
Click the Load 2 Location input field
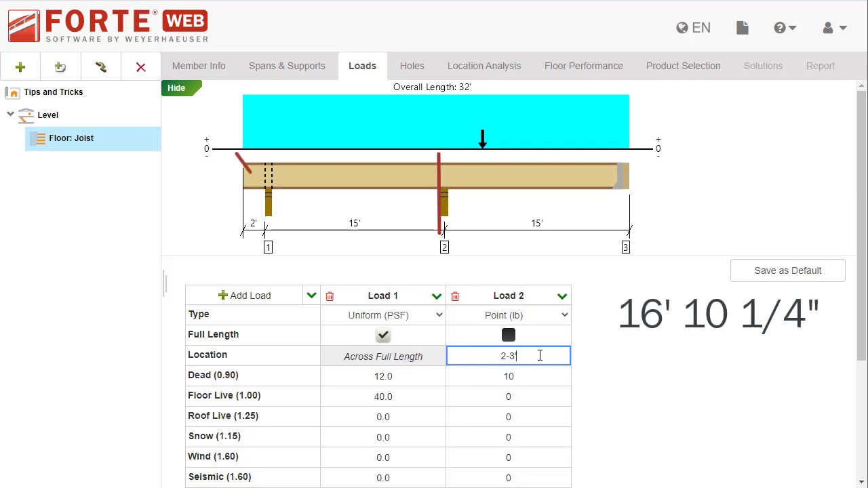509,356
